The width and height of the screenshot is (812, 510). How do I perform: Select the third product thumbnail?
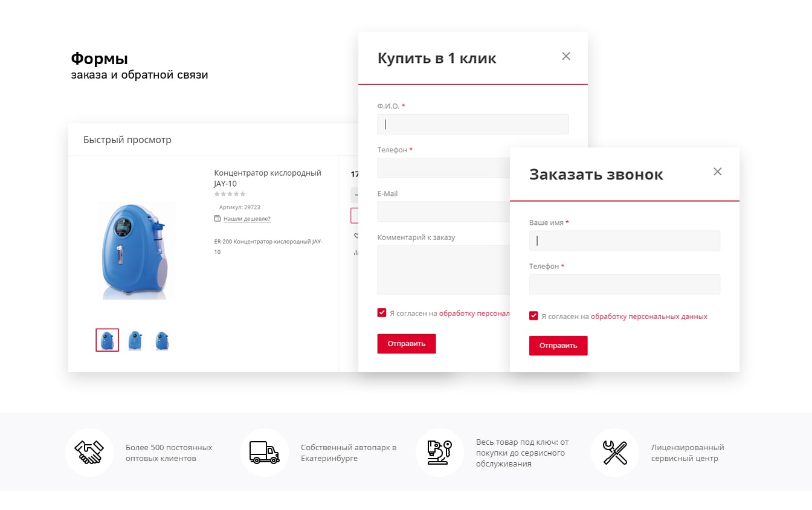(x=161, y=340)
